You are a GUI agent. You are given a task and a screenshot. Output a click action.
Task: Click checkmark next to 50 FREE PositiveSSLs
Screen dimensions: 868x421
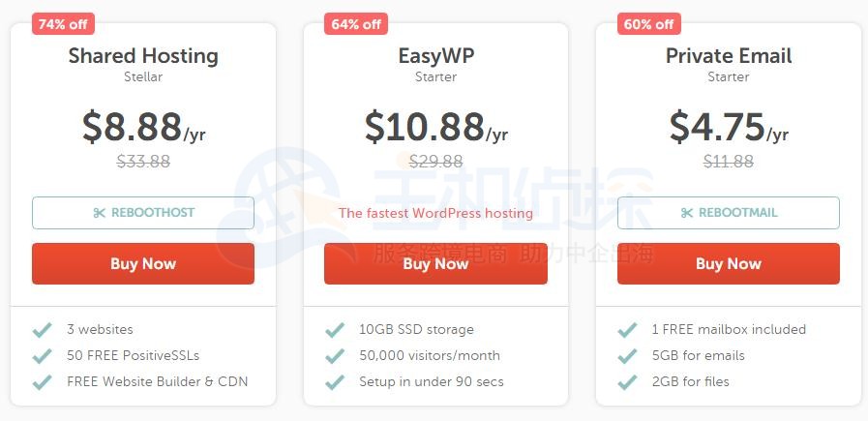(x=42, y=356)
